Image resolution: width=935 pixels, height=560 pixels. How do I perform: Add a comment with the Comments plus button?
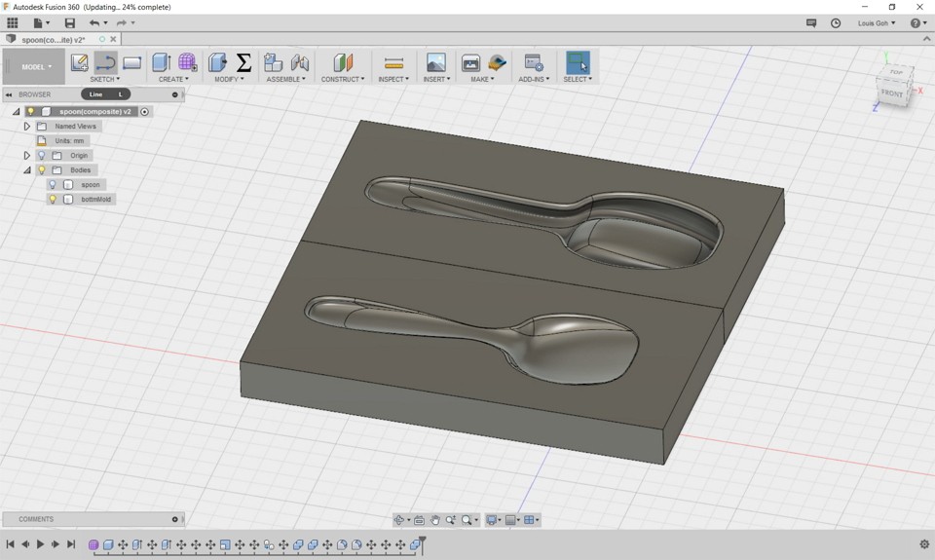click(174, 519)
